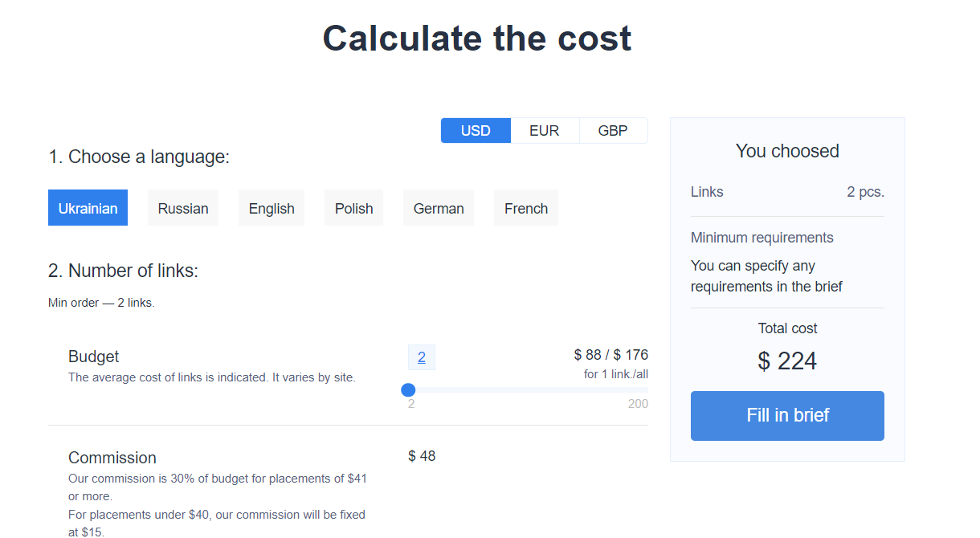Viewport: 980px width, 538px height.
Task: Select Ukrainian as the language
Action: tap(88, 209)
